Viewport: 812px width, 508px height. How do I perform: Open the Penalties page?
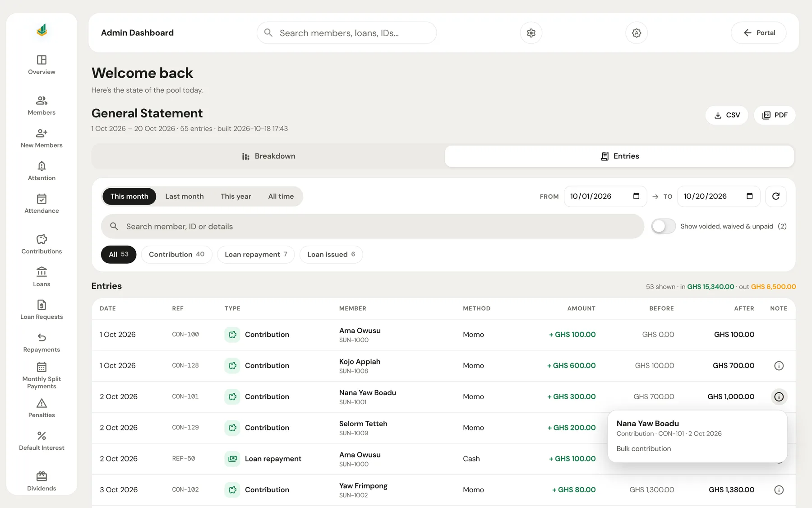click(42, 408)
